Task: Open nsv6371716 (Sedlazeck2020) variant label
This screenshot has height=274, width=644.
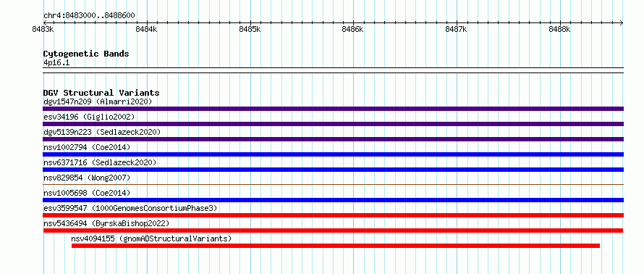Action: pos(100,162)
